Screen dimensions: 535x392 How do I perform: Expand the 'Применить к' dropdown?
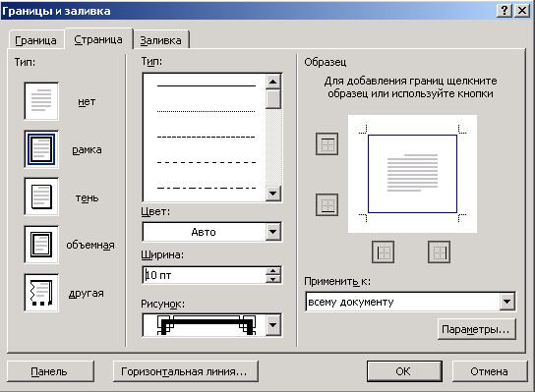(x=507, y=302)
